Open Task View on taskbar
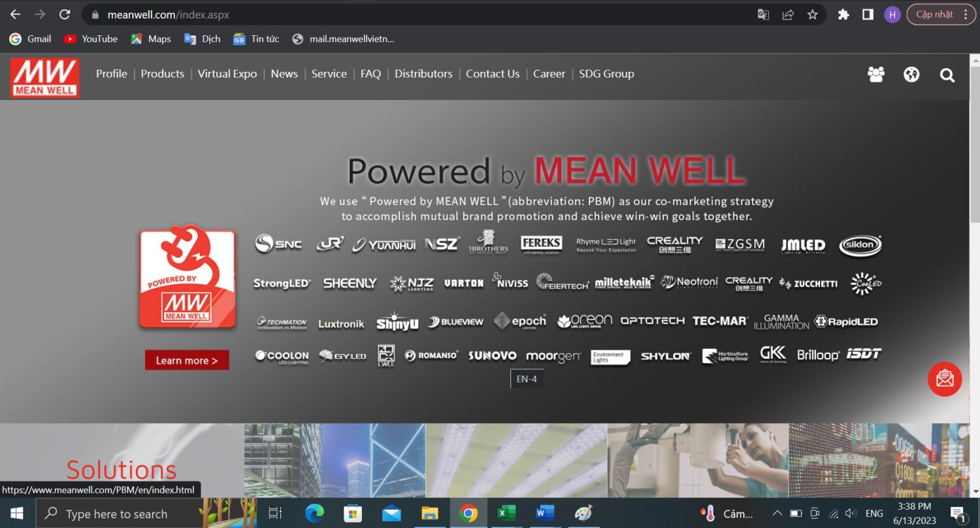 coord(275,514)
